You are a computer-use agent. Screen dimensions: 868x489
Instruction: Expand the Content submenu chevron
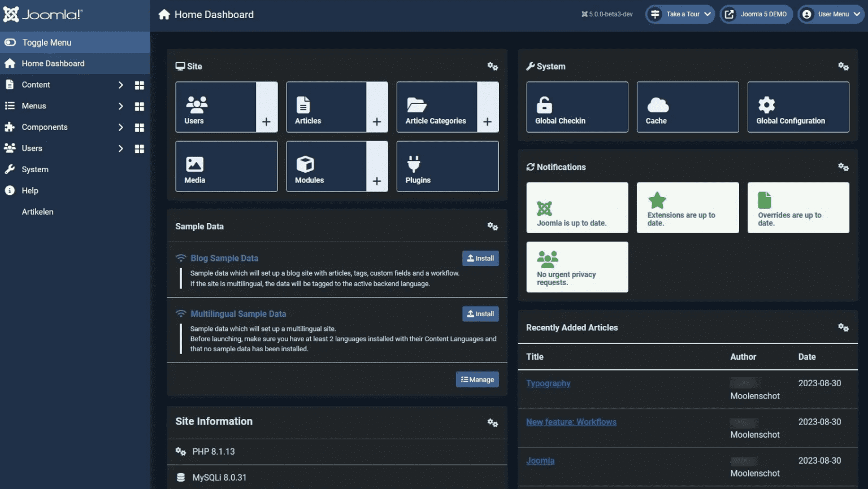point(120,85)
